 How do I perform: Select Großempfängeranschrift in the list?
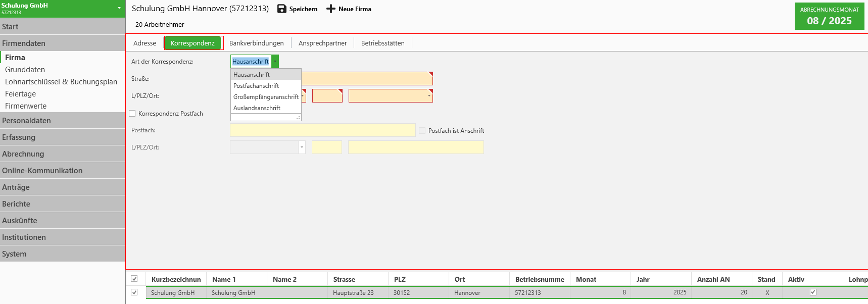pos(266,97)
